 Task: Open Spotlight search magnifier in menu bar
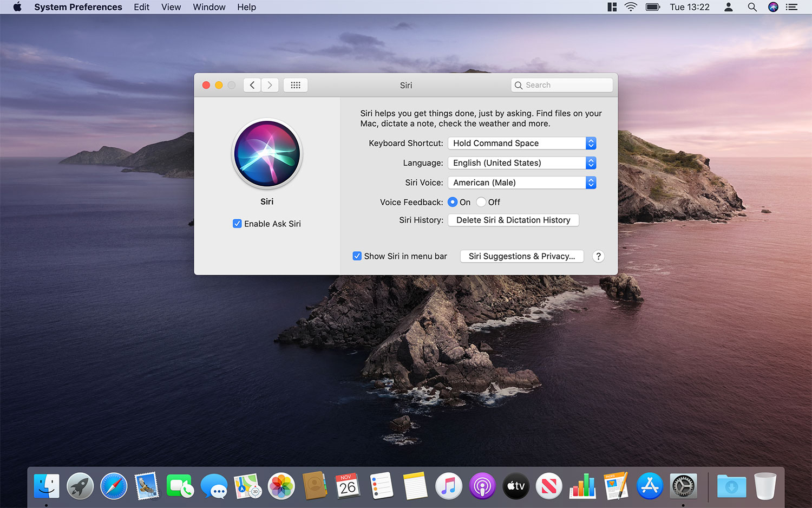point(752,7)
